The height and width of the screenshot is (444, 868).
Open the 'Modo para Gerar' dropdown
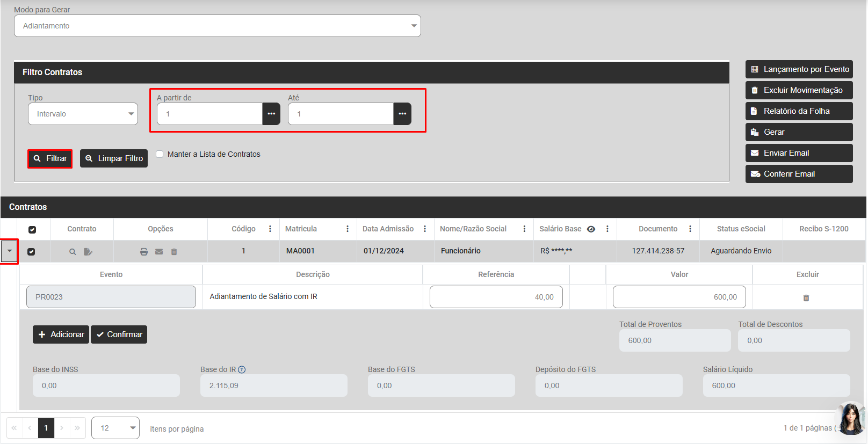pyautogui.click(x=217, y=26)
